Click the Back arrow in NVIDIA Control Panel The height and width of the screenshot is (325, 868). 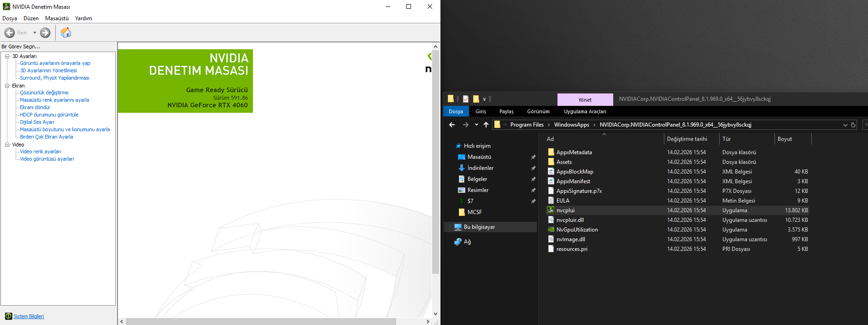pos(10,33)
